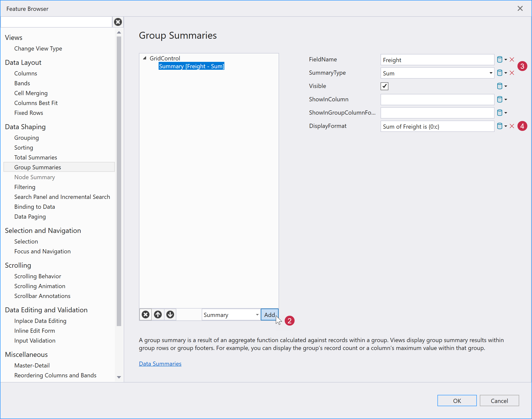Select Summary [Freight - Sum] tree item
The height and width of the screenshot is (419, 532).
tap(191, 66)
